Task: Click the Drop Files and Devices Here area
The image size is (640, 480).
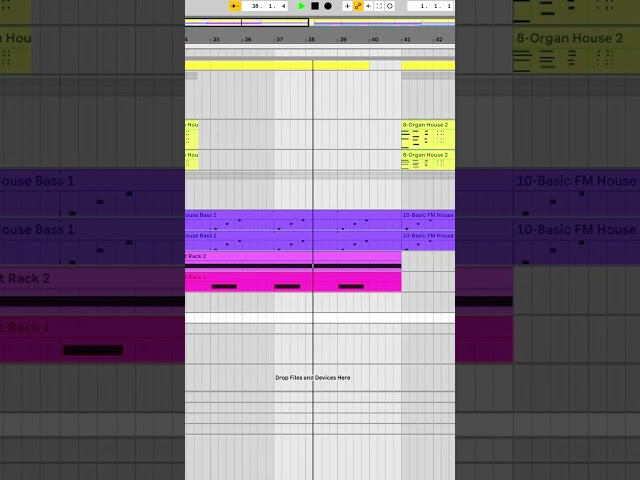Action: [x=313, y=378]
